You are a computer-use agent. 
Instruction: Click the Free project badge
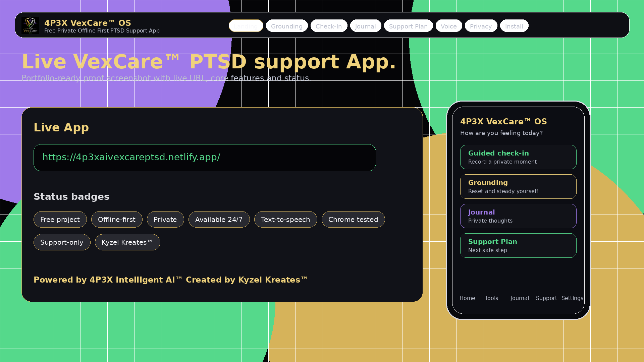click(x=60, y=219)
